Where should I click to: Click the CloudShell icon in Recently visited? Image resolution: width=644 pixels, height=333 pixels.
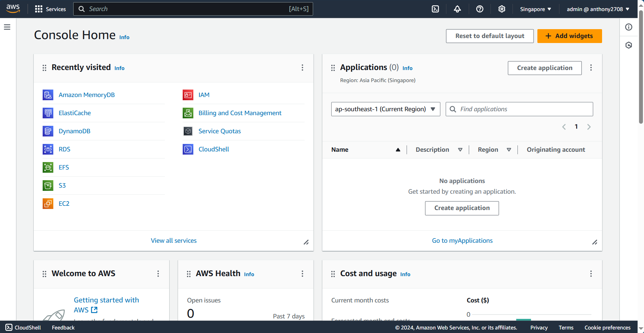[188, 149]
